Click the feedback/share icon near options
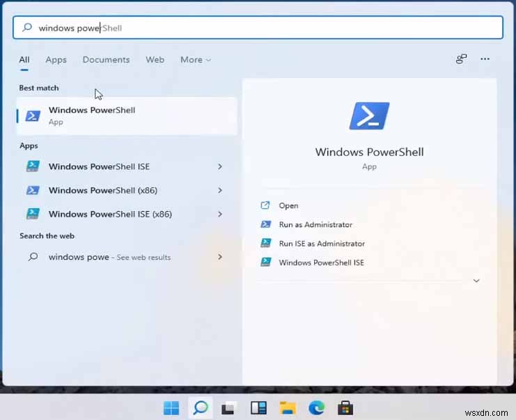Image resolution: width=516 pixels, height=420 pixels. [x=462, y=59]
